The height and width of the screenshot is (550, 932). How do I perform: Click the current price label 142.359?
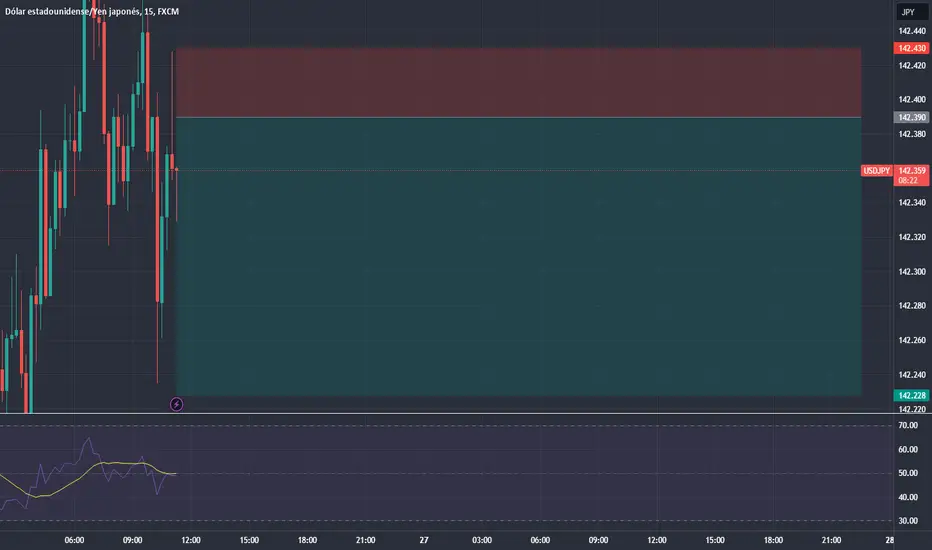tap(912, 171)
